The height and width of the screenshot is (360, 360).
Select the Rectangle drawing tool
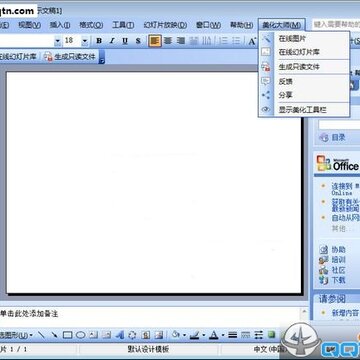pos(68,335)
